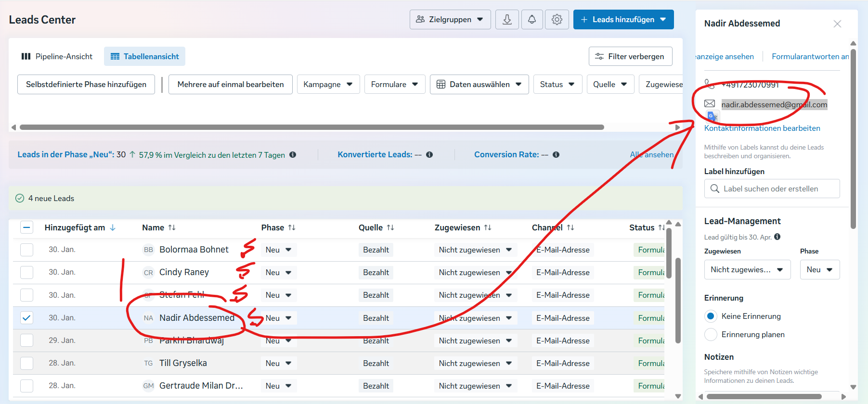Close the Nadir Abdessemed details panel
The height and width of the screenshot is (404, 868).
(x=837, y=24)
